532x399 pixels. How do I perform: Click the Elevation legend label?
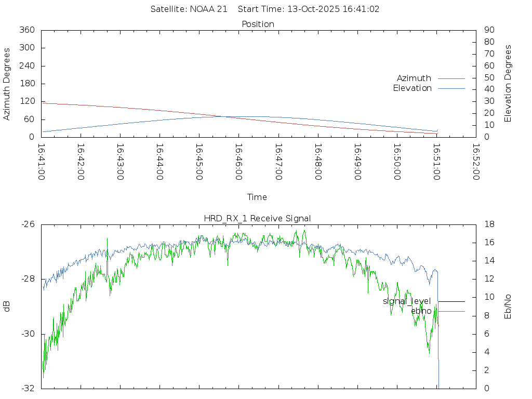click(x=412, y=88)
